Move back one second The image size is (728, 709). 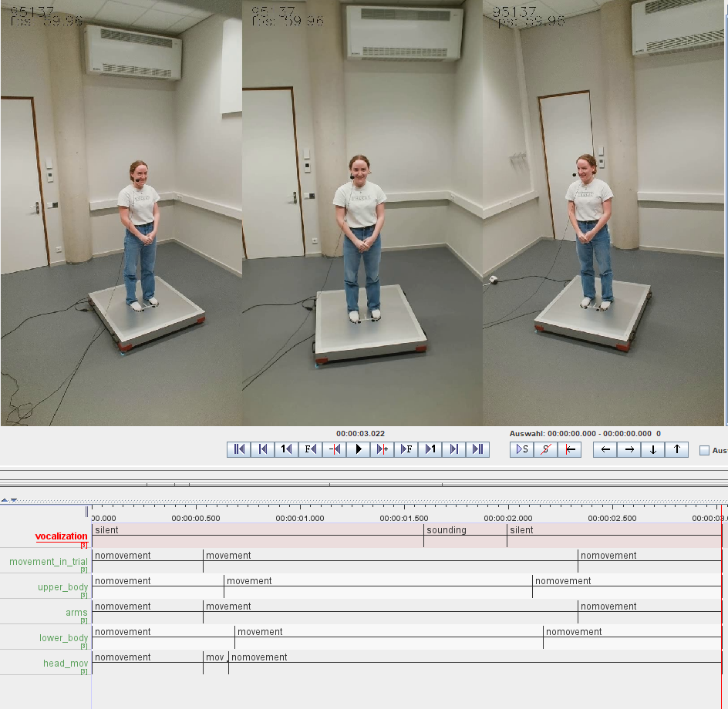(x=286, y=449)
